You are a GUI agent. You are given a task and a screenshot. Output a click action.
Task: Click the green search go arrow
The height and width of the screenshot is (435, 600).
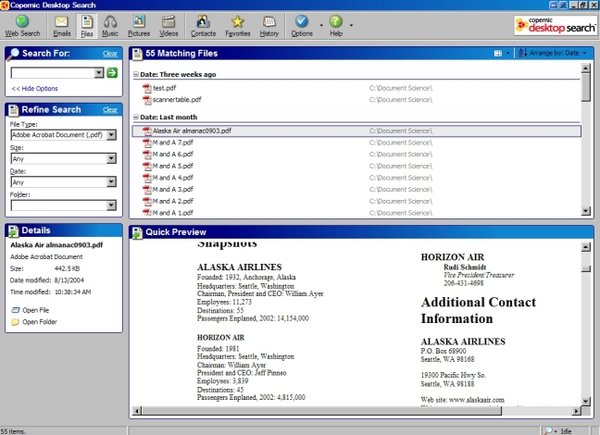112,73
